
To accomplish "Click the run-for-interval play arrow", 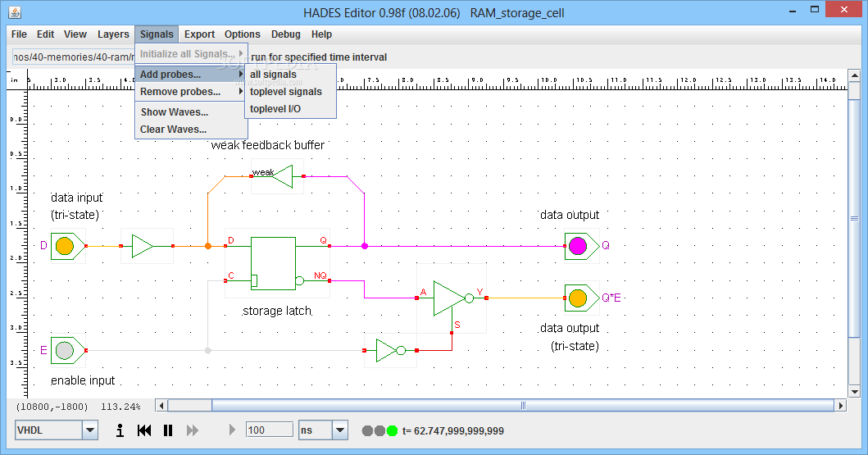I will coord(232,430).
